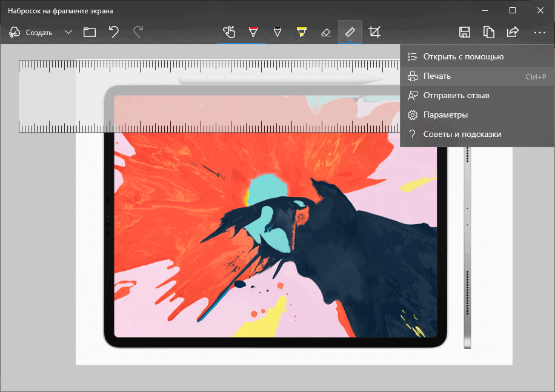The width and height of the screenshot is (555, 392).
Task: Select the yellow highlighter tool
Action: (302, 33)
